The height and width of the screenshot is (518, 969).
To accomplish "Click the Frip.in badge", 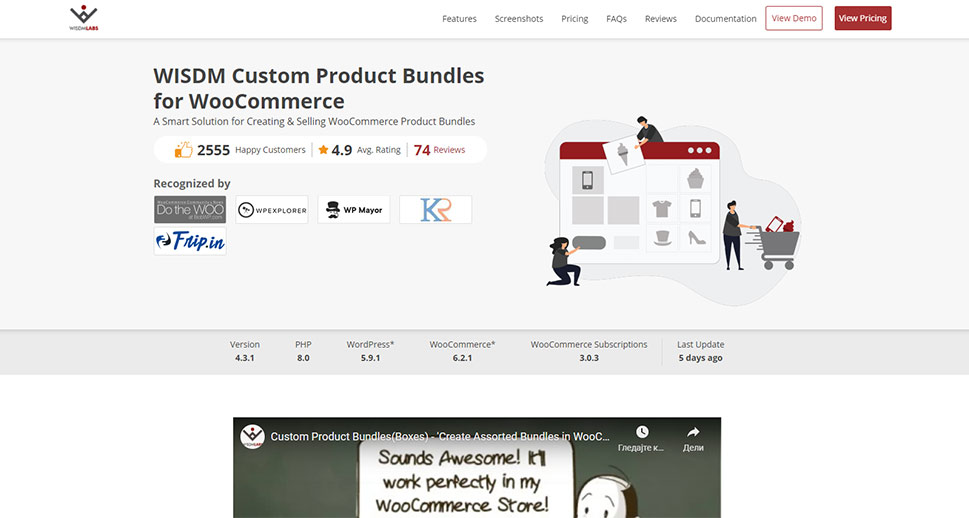I will coord(190,241).
